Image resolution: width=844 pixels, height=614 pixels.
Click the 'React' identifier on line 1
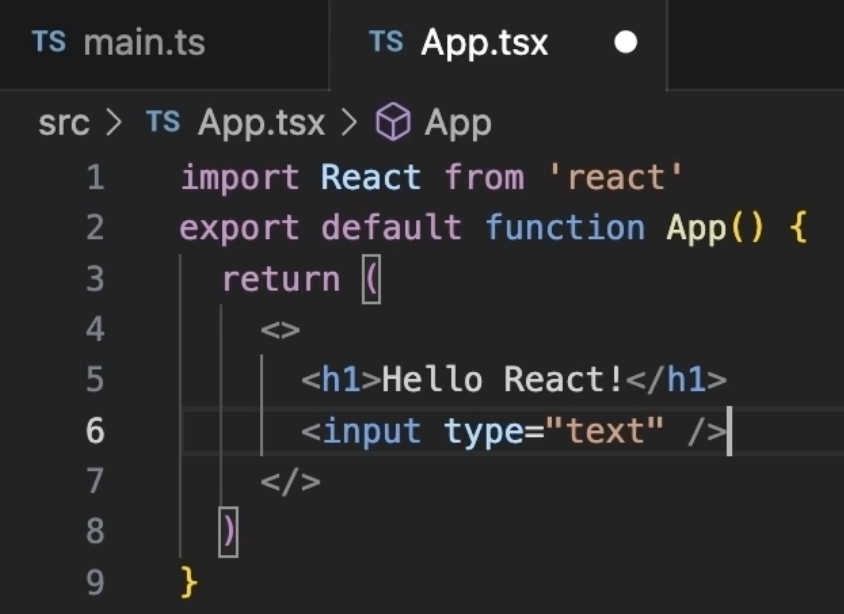[x=371, y=178]
